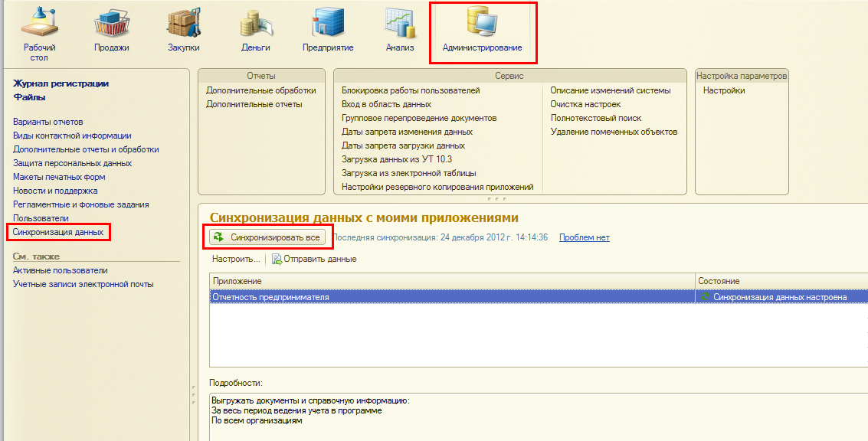Image resolution: width=868 pixels, height=441 pixels.
Task: Click the Отправить данные button
Action: click(314, 259)
